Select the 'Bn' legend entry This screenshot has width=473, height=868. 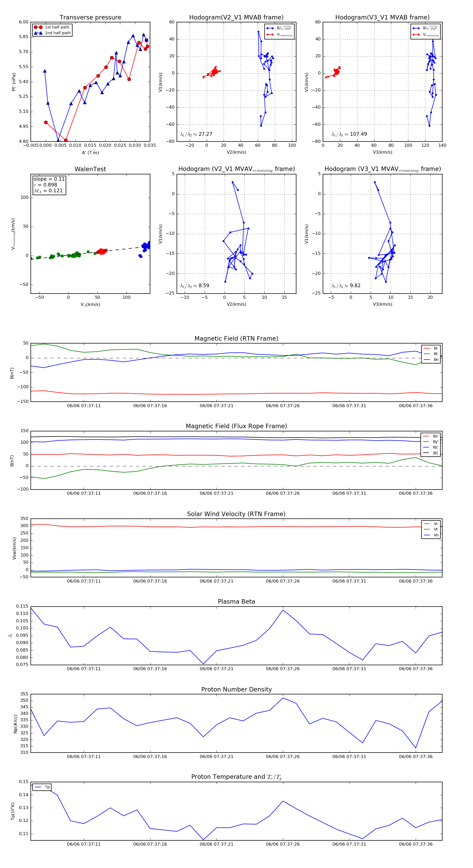431,360
